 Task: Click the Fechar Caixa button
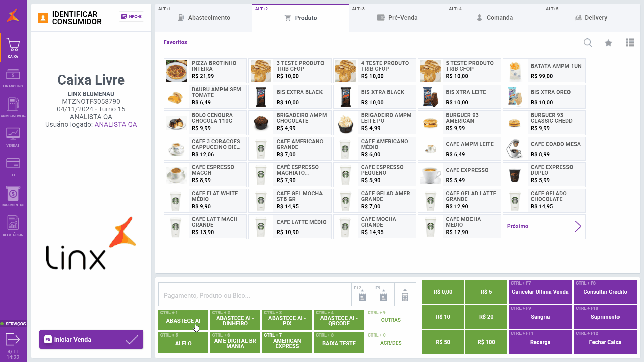[605, 342]
